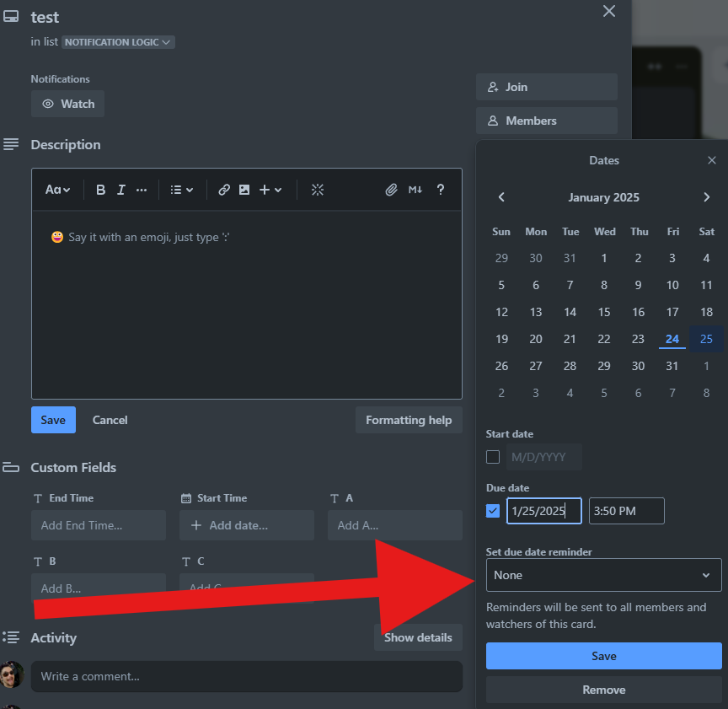Open the text styles Aa dropdown
Image resolution: width=728 pixels, height=709 pixels.
[57, 190]
